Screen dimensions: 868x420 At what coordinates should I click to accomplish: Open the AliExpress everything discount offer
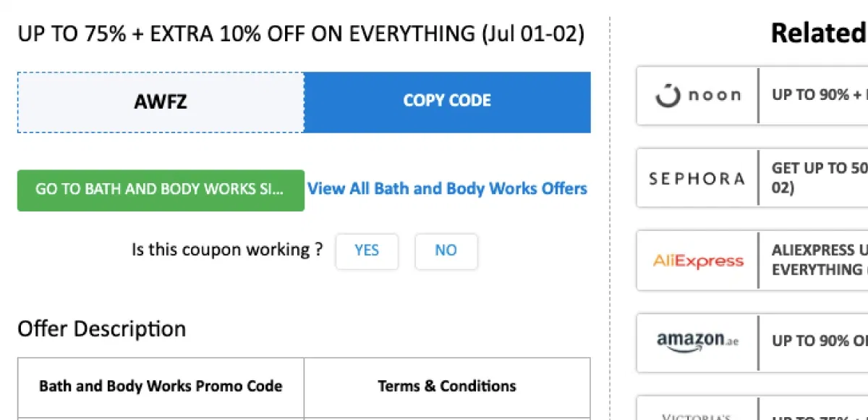coord(817,261)
